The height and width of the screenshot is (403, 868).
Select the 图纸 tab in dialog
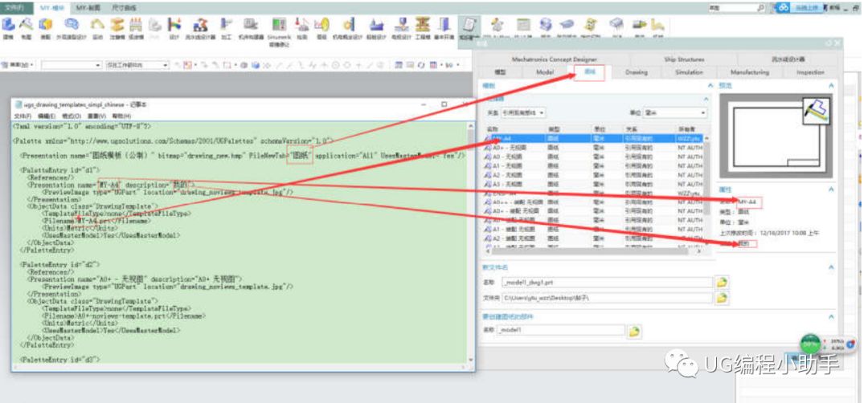click(x=590, y=72)
